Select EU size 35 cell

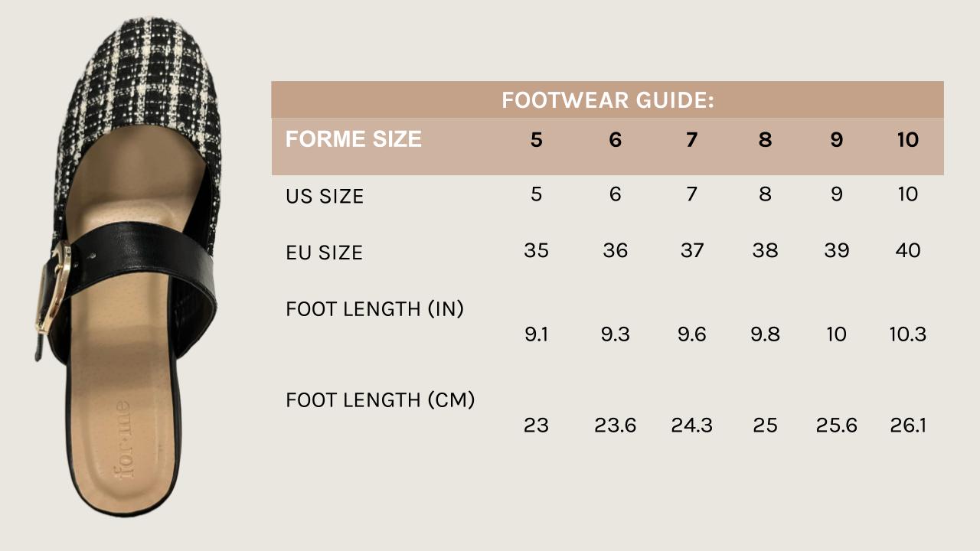click(x=536, y=250)
